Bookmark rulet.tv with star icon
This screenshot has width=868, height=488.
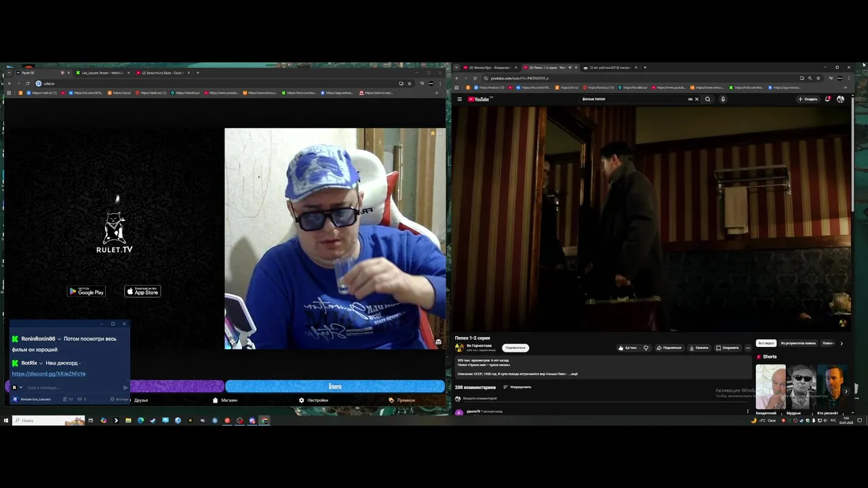click(x=409, y=83)
